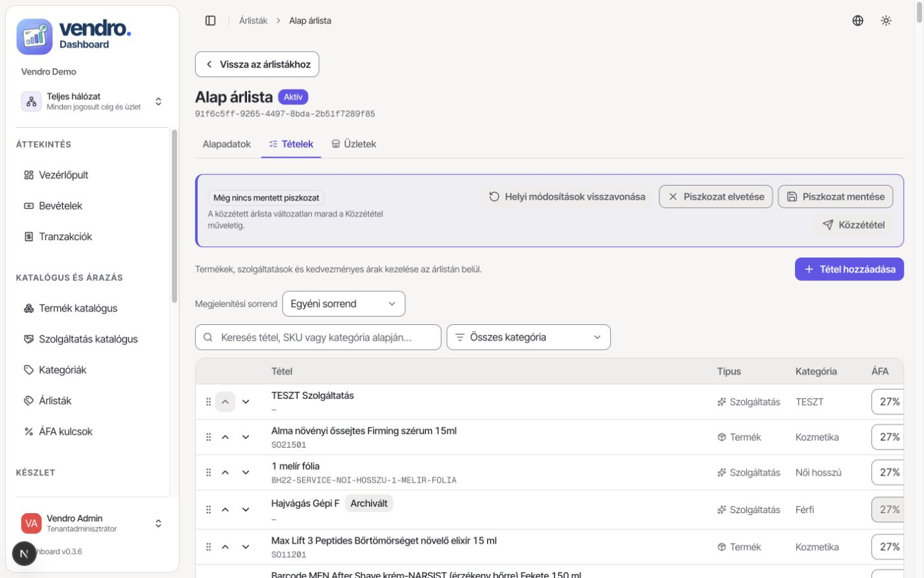The width and height of the screenshot is (924, 578).
Task: Open Bevételek in the sidebar
Action: click(92, 206)
